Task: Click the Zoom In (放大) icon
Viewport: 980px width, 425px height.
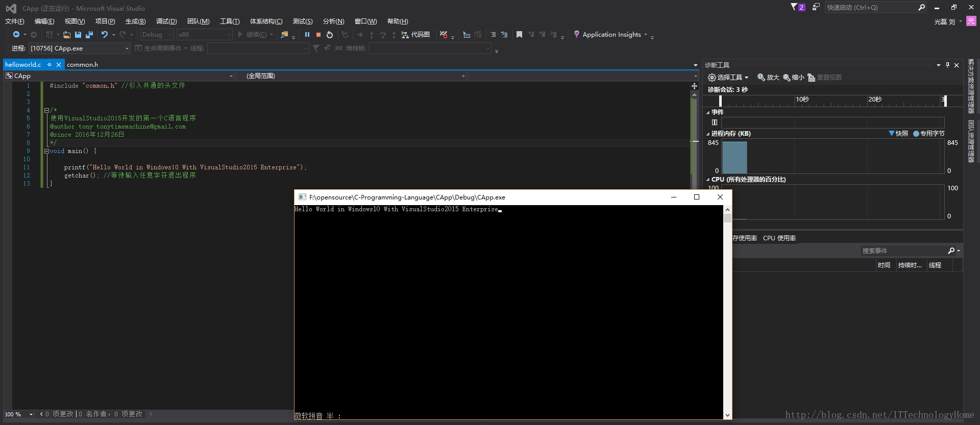Action: click(x=761, y=78)
